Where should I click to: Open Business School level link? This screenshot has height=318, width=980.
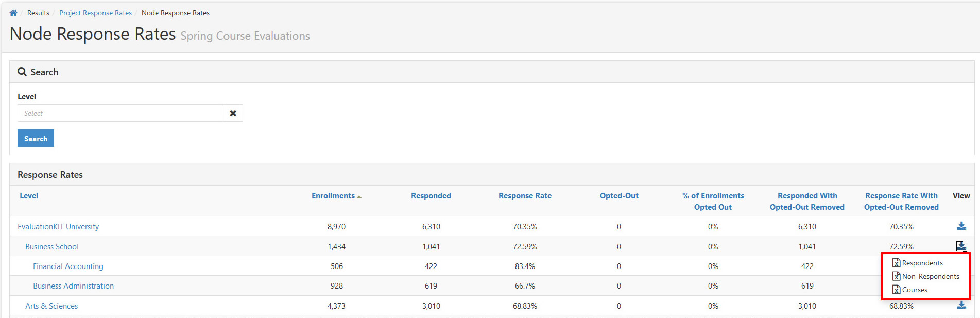(x=52, y=247)
